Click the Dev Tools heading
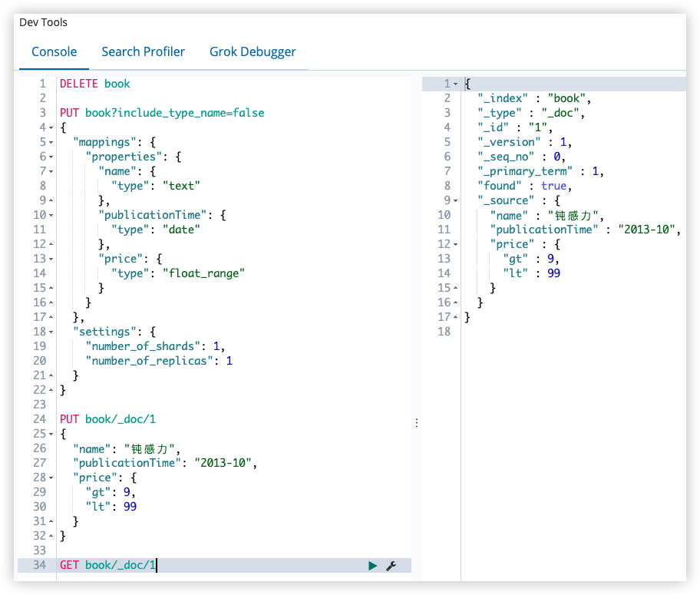This screenshot has height=595, width=700. [x=43, y=22]
